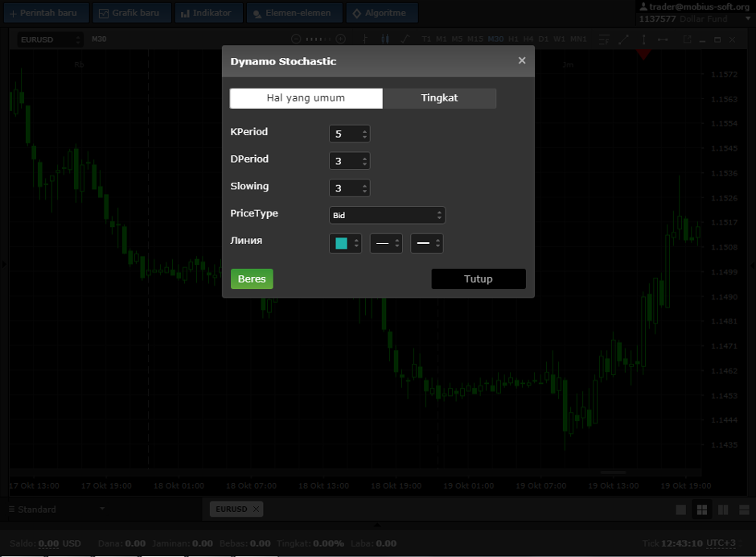This screenshot has height=557, width=756.
Task: Click the Saldo 0.00 balance link
Action: [x=48, y=543]
